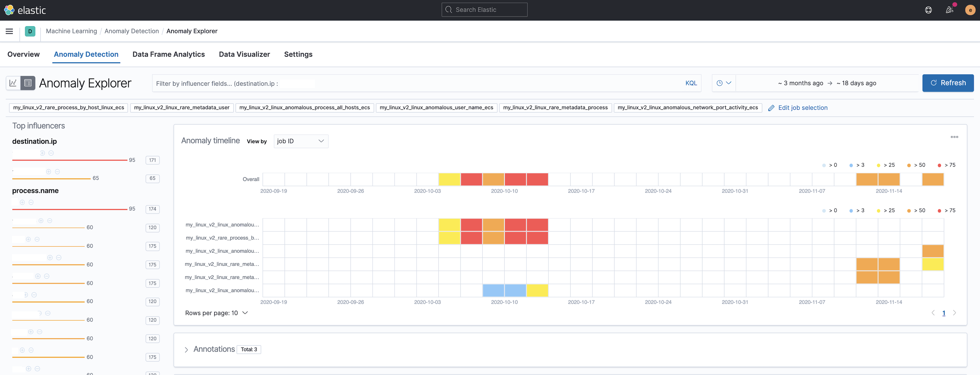Open the hamburger navigation menu
The image size is (980, 375).
coord(9,31)
